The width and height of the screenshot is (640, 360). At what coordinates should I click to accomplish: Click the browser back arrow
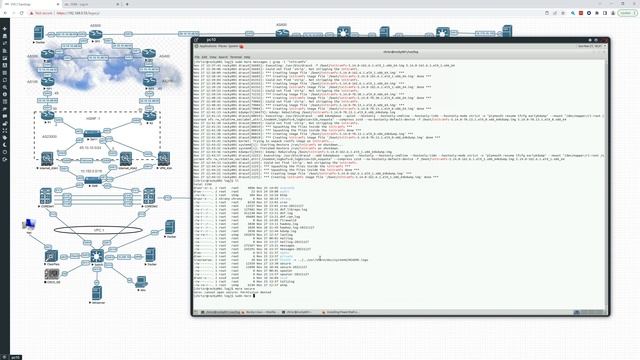(5, 13)
